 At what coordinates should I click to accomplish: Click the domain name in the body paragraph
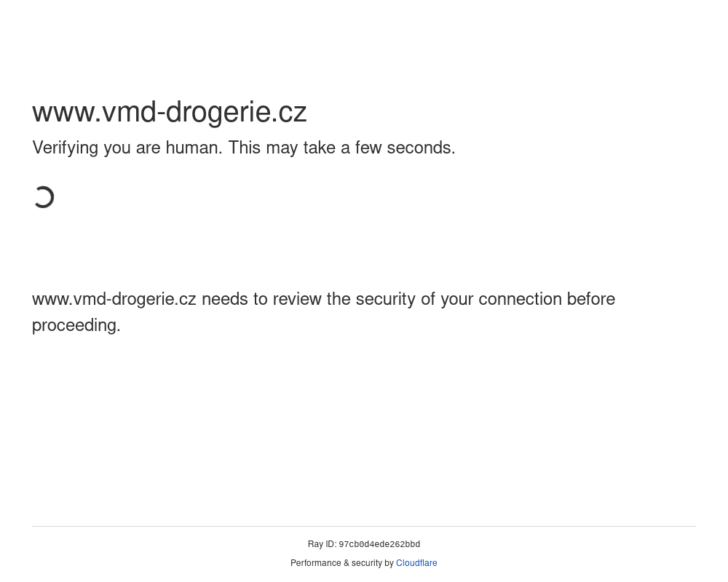tap(114, 299)
